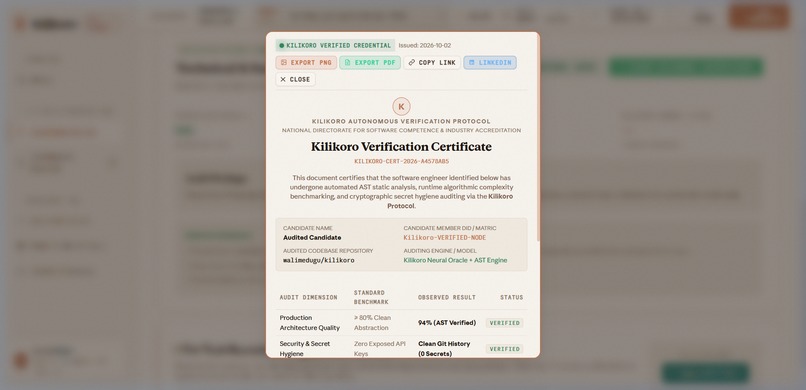Select the "Kilikoro-VERIFIED-NODE" identifier
This screenshot has width=806, height=390.
[x=445, y=237]
